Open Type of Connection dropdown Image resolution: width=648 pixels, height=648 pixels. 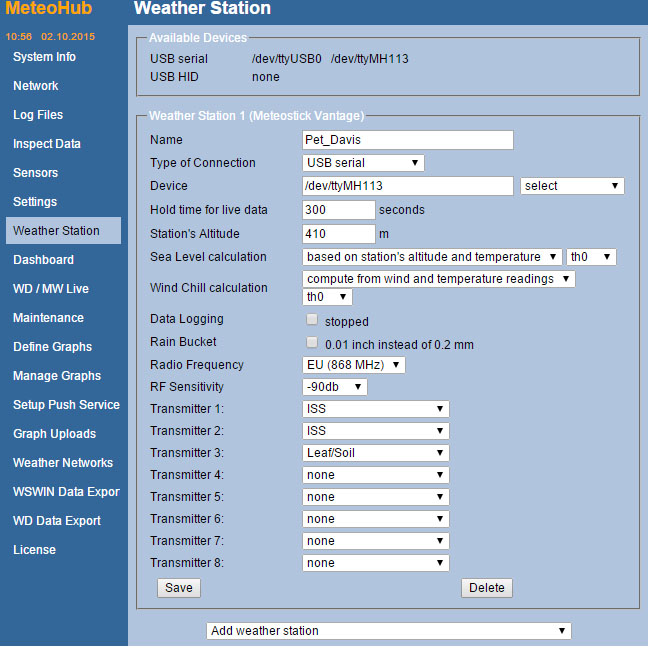[363, 162]
